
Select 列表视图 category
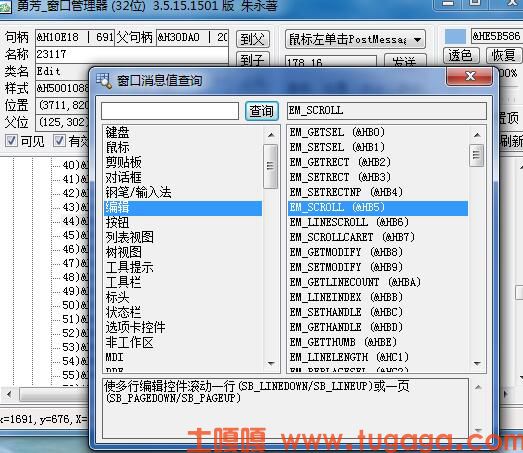pos(183,238)
